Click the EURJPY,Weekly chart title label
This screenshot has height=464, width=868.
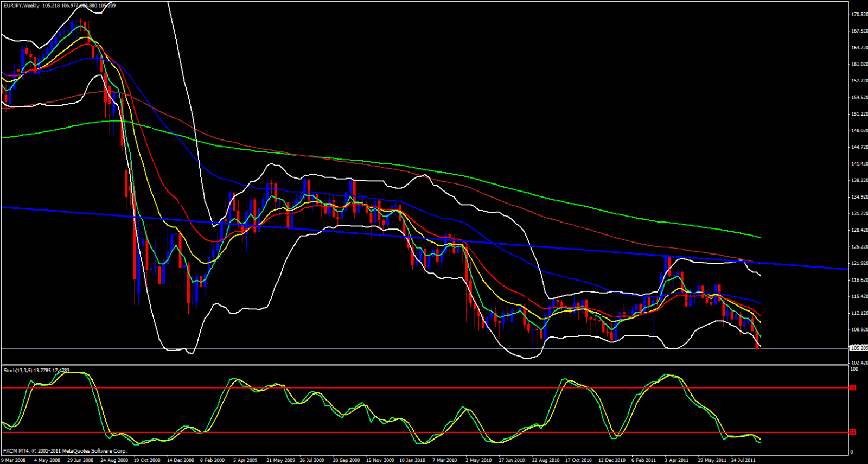[22, 5]
